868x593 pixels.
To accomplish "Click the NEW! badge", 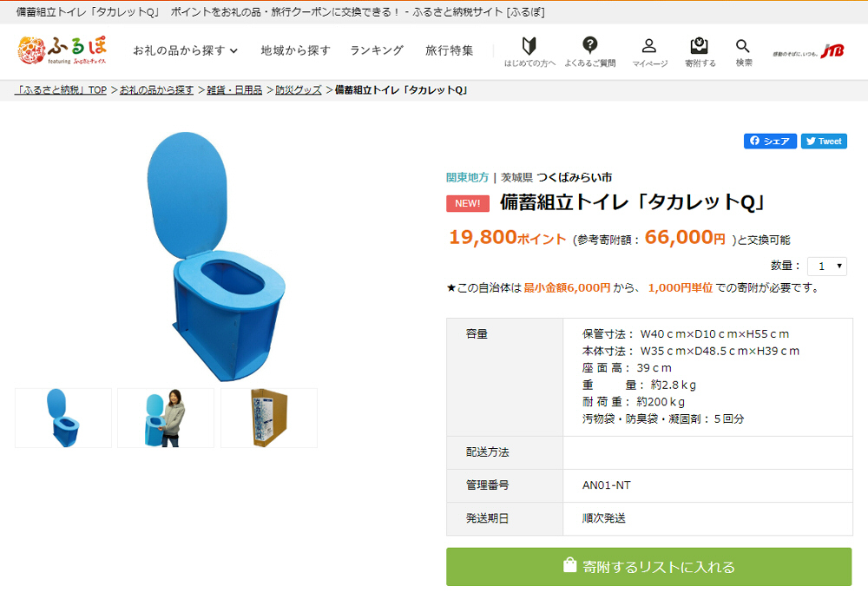I will tap(468, 203).
